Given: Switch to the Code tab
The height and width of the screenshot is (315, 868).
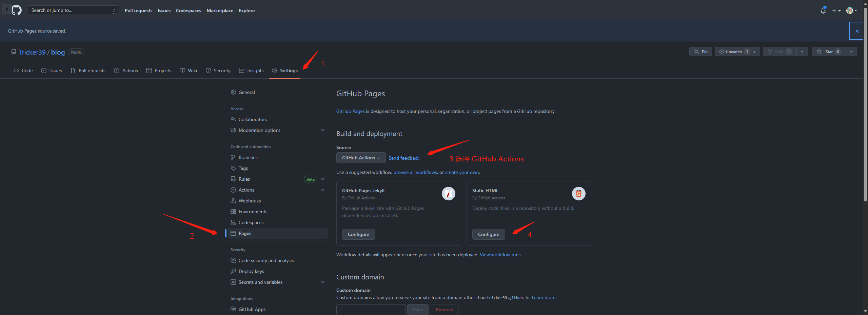Looking at the screenshot, I should pos(23,71).
